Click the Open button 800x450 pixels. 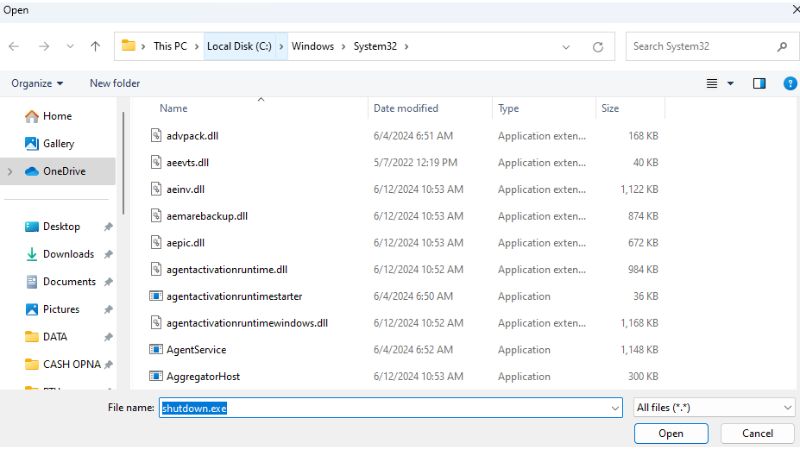(x=671, y=433)
